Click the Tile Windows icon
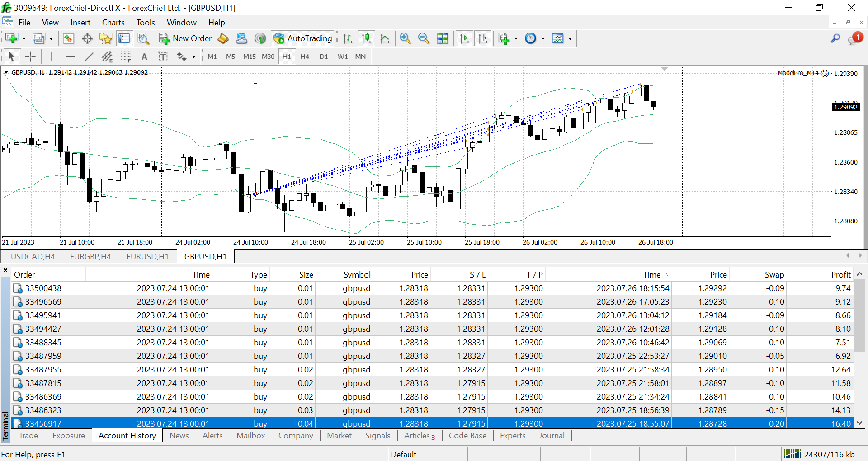Viewport: 868px width, 461px height. point(443,38)
